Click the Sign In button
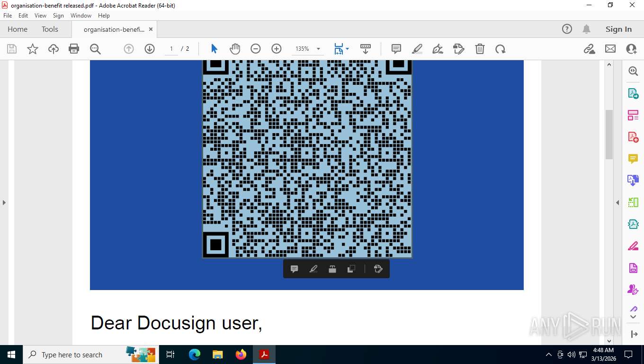 click(x=618, y=29)
